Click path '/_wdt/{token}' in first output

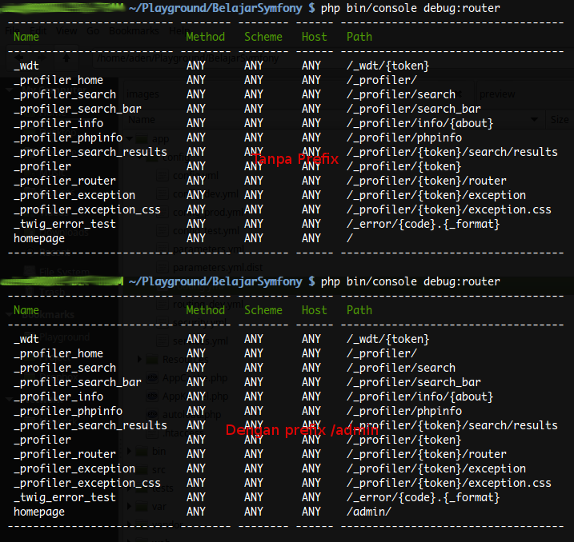[388, 66]
